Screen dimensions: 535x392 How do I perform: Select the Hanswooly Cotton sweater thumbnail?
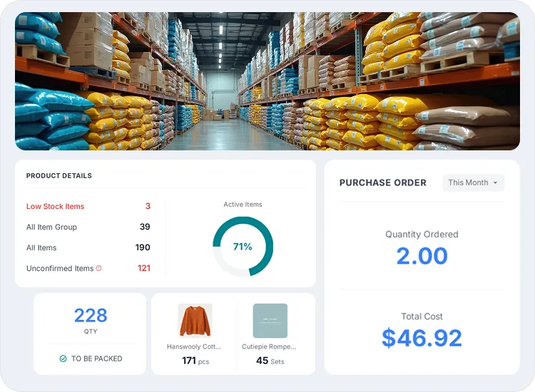point(195,321)
